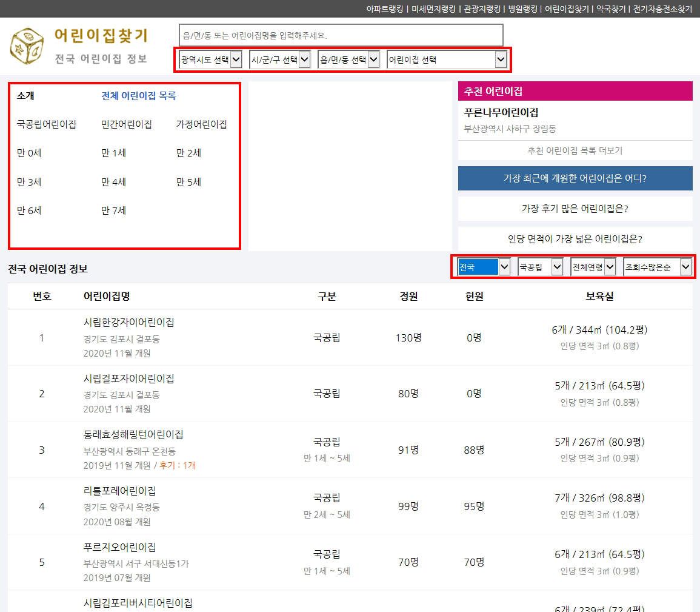Screen dimensions: 700x612
Task: Open recommended 푸른나무어린이집
Action: [501, 113]
